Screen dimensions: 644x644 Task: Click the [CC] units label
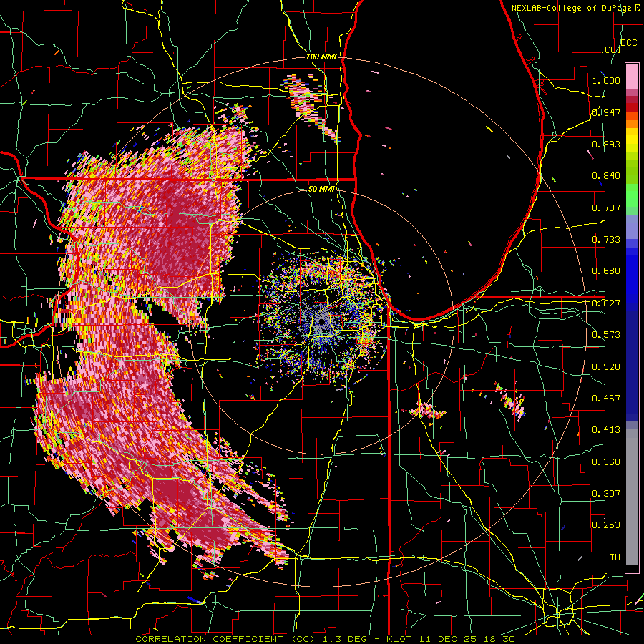(610, 49)
